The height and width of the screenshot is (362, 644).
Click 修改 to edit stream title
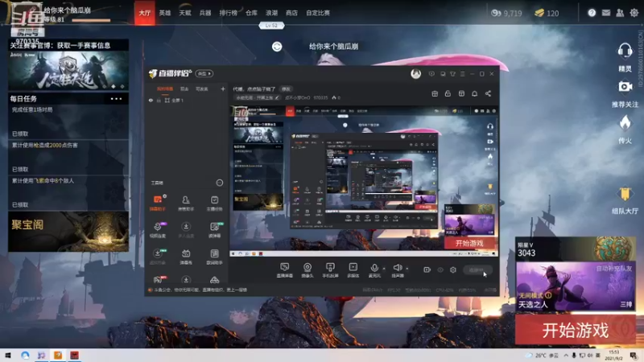pyautogui.click(x=286, y=89)
